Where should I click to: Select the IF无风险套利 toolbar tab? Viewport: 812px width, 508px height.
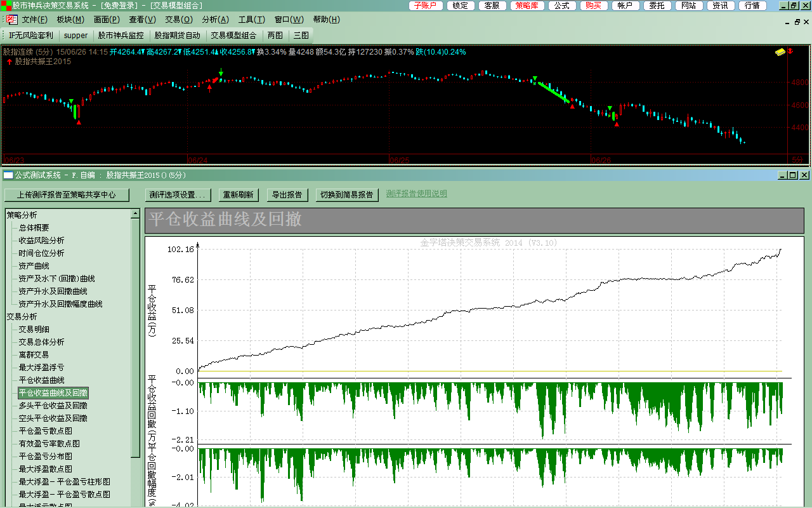[31, 36]
